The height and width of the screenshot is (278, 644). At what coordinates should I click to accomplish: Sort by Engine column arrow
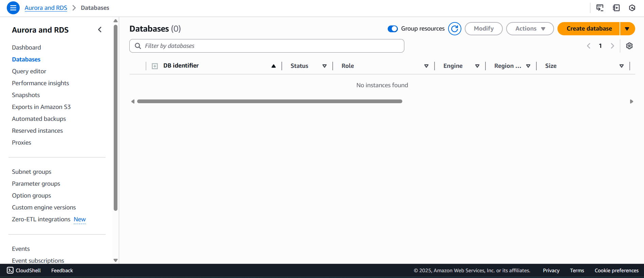tap(477, 66)
